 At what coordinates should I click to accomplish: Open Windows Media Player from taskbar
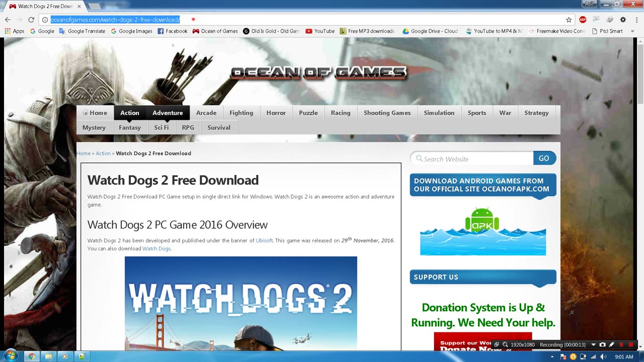coord(64,356)
